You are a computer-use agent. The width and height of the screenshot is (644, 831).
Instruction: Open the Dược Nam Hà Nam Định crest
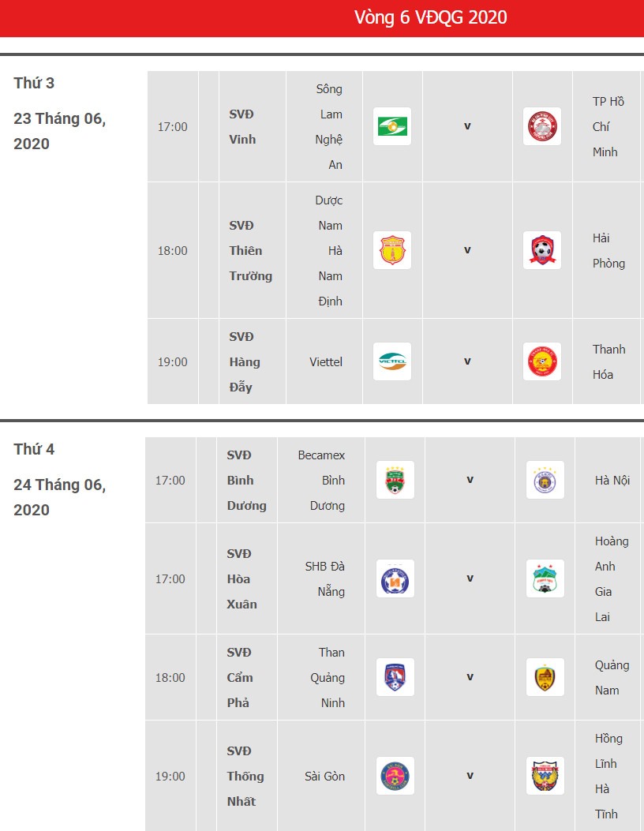pos(392,250)
